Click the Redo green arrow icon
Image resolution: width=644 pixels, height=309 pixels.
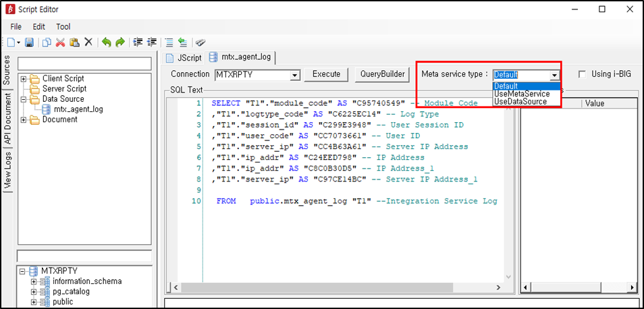point(119,43)
